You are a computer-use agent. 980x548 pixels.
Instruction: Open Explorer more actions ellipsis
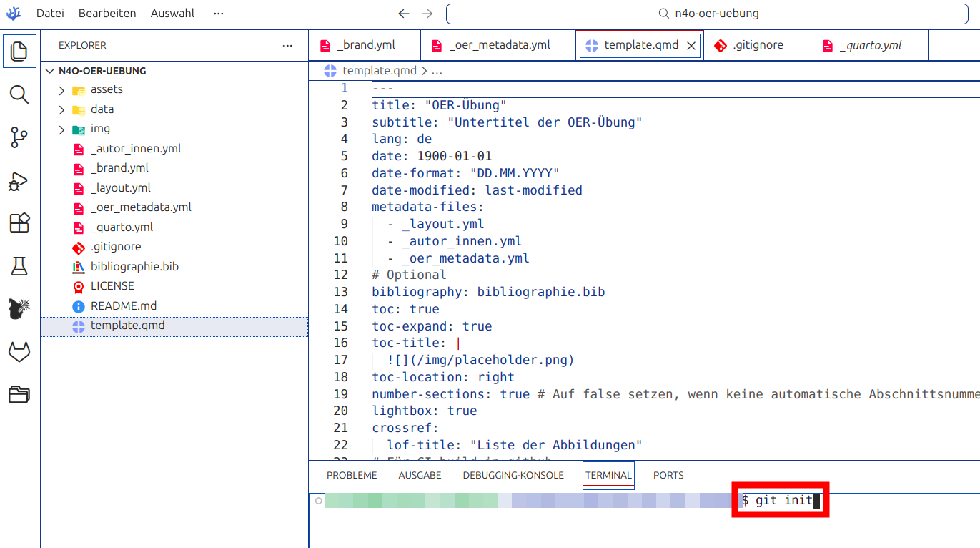coord(287,45)
